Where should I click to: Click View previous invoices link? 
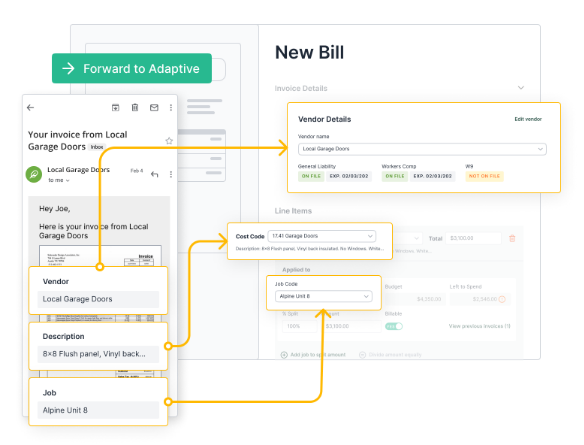coord(479,326)
